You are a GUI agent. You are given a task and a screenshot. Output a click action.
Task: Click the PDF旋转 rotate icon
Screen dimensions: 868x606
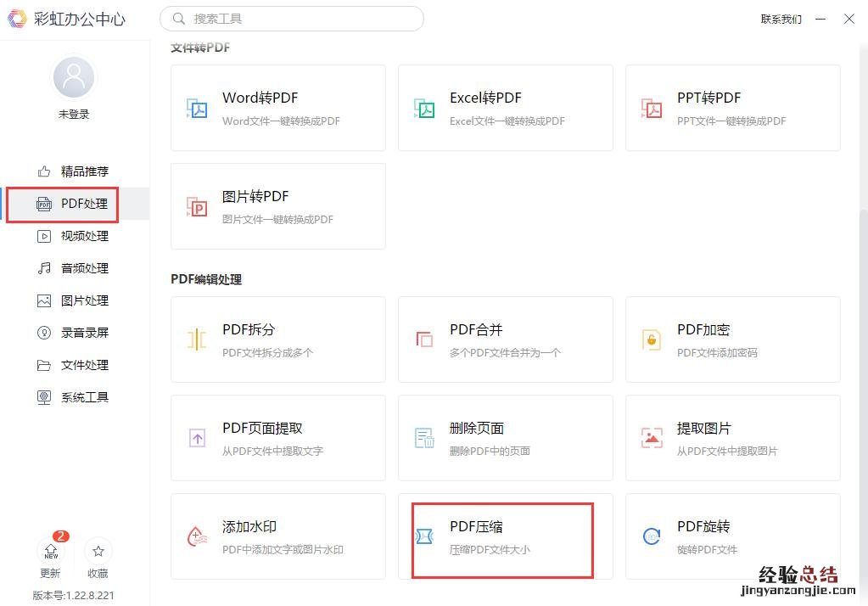pos(652,536)
